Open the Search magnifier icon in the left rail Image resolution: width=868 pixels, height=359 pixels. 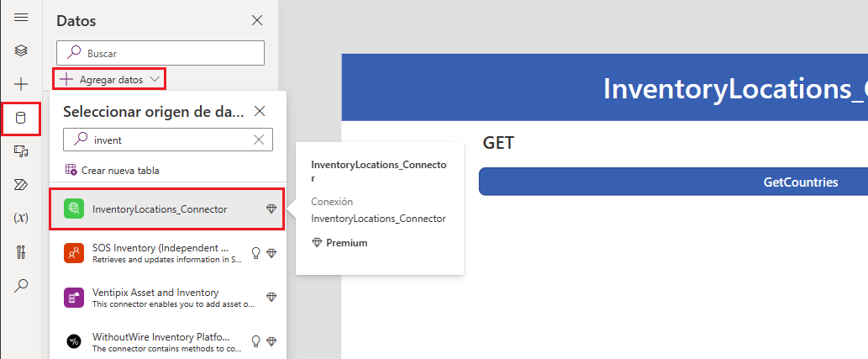[21, 285]
